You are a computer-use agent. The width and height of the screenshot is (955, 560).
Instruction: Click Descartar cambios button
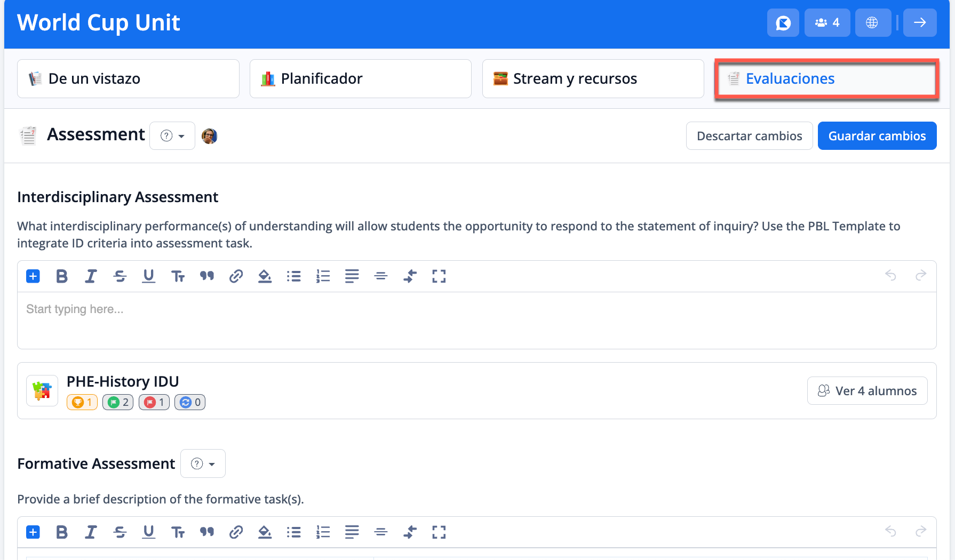(749, 136)
